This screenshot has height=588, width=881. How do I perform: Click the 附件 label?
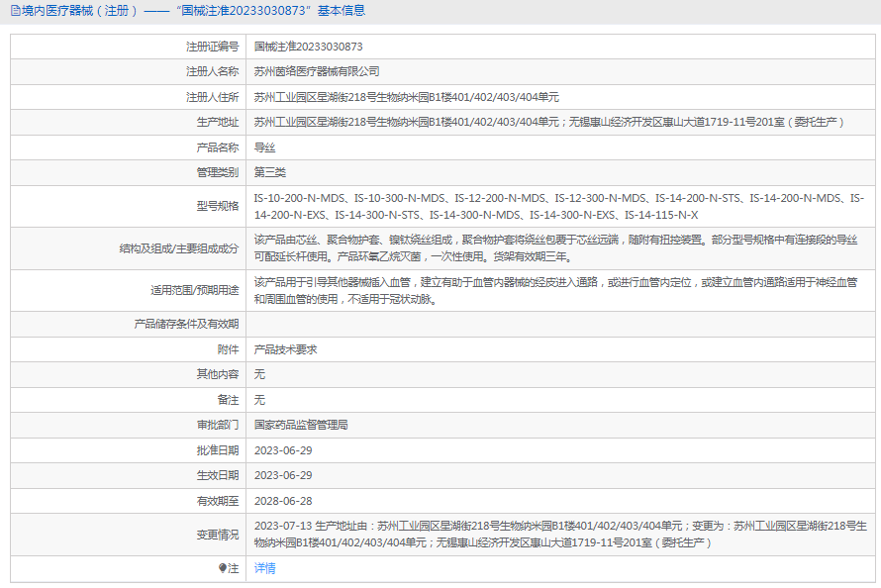pyautogui.click(x=228, y=349)
